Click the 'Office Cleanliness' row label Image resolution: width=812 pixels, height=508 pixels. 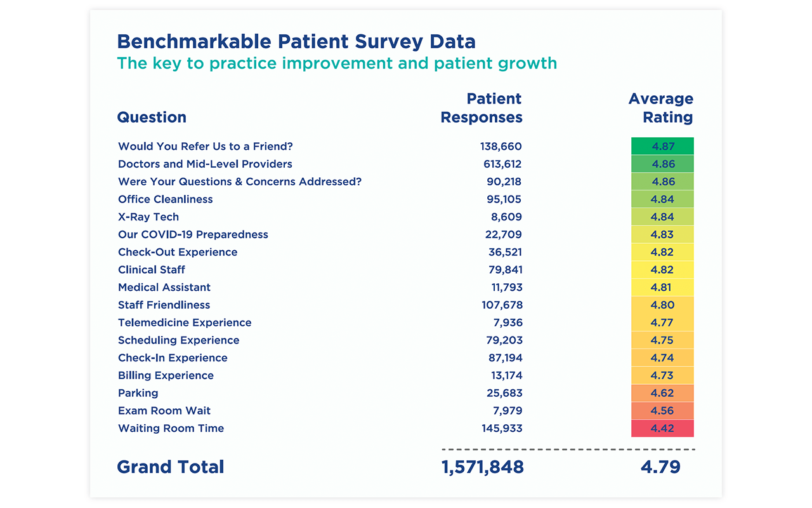(x=166, y=199)
